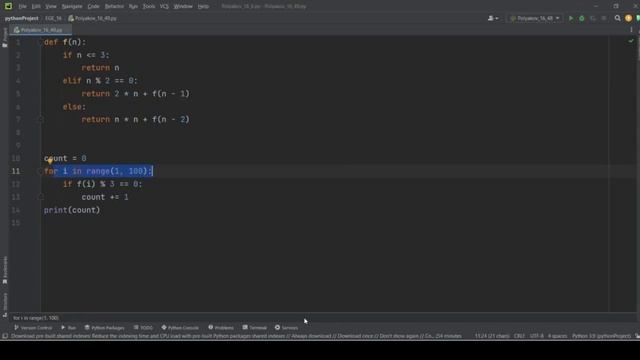Click the cursor position 11:24 status indicator
This screenshot has height=360, width=640.
click(492, 336)
